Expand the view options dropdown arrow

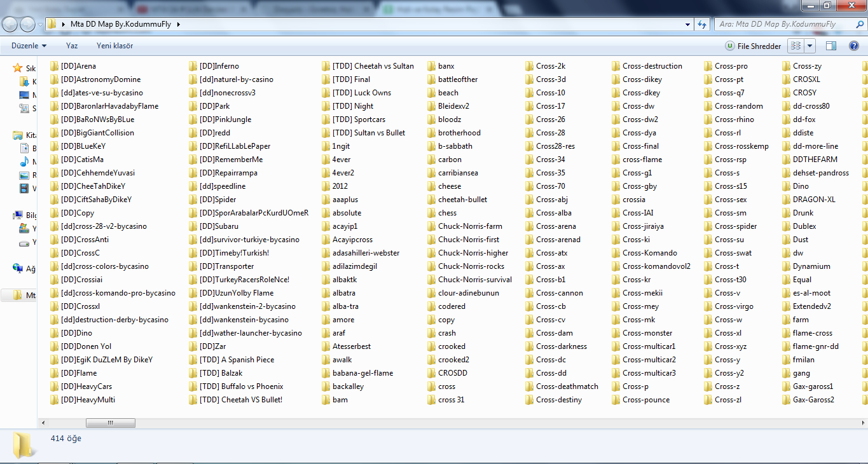pos(810,46)
